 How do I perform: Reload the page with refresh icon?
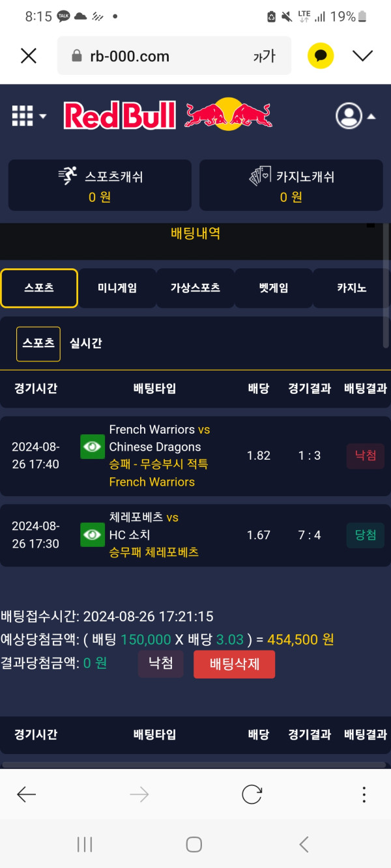point(252,794)
